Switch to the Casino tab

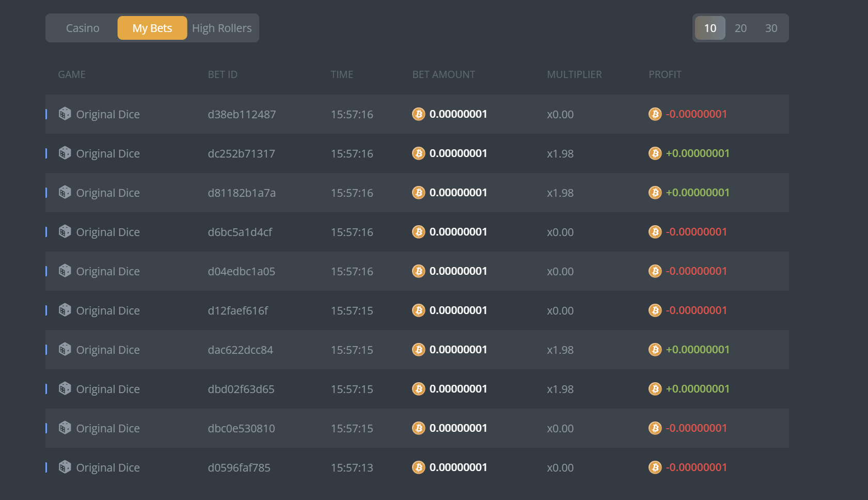click(82, 28)
